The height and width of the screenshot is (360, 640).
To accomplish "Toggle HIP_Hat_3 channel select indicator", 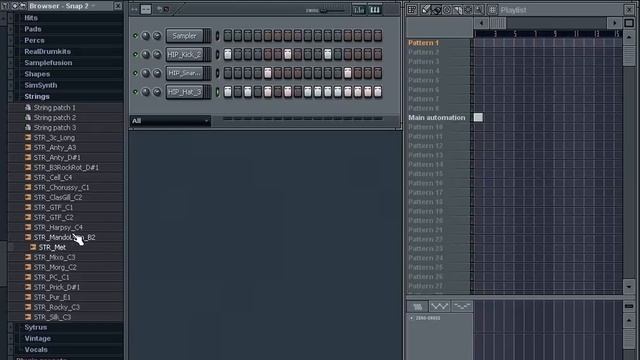I will pos(217,92).
